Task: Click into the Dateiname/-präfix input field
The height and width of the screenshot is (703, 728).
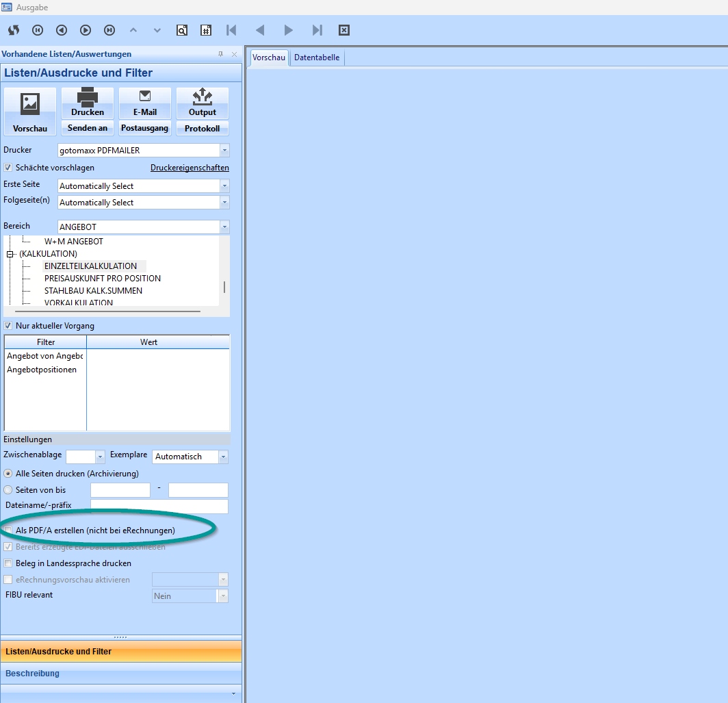Action: pyautogui.click(x=159, y=507)
